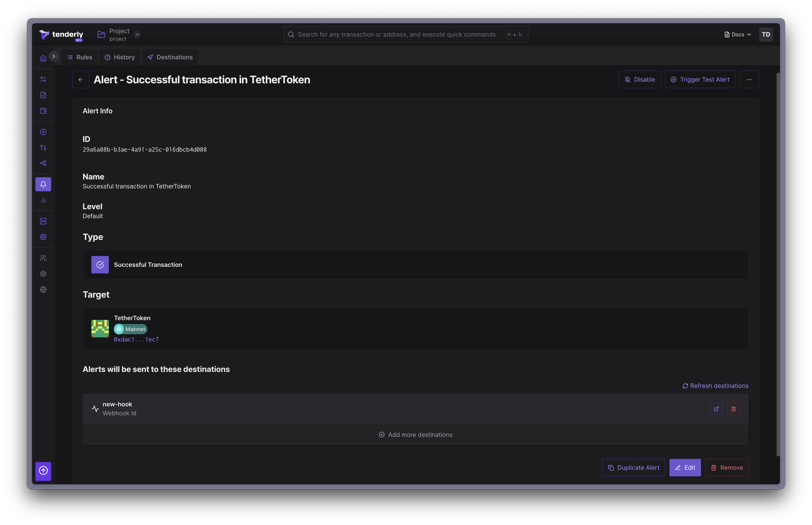Refresh destinations list
The width and height of the screenshot is (812, 525).
coord(716,386)
